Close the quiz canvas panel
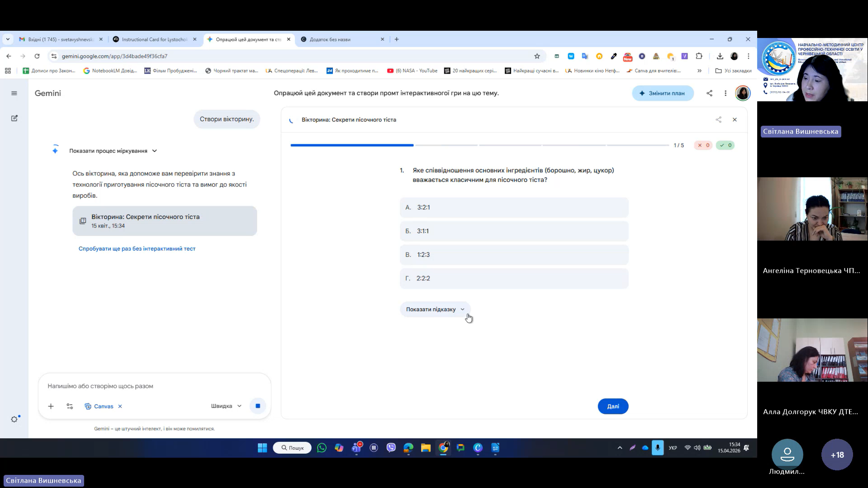 click(735, 120)
